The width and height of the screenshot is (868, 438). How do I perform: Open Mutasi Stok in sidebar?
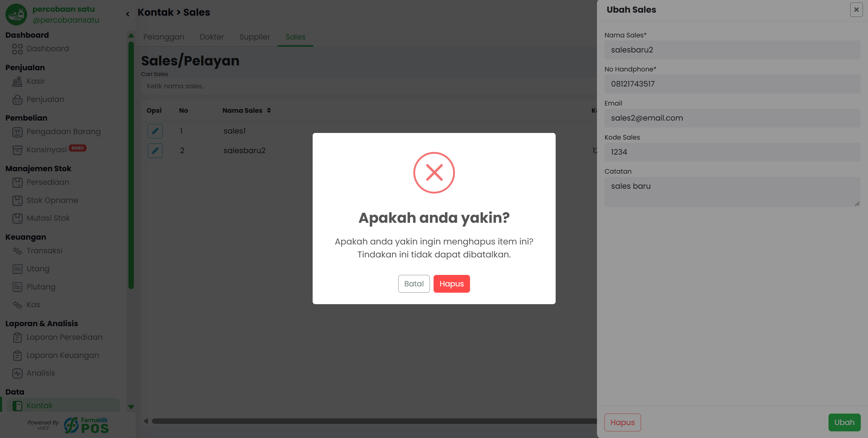click(41, 218)
